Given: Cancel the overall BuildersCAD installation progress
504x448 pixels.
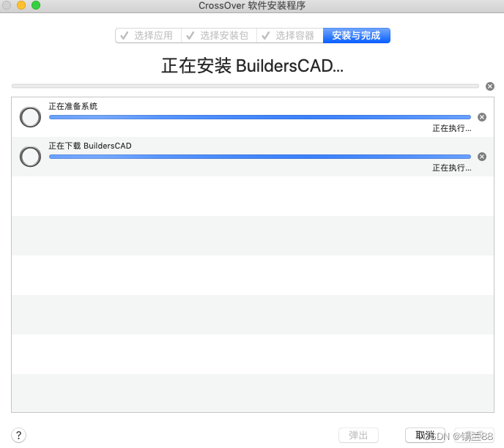Looking at the screenshot, I should 490,86.
